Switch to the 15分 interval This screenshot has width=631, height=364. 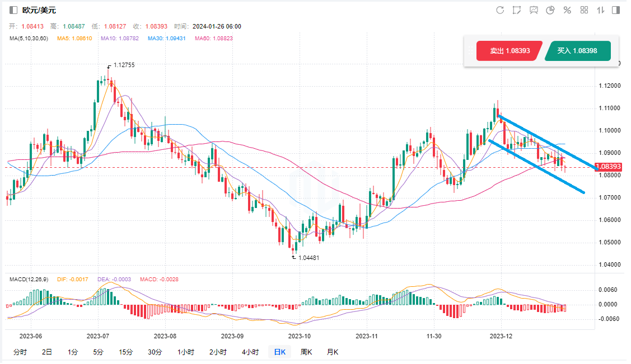[x=125, y=352]
